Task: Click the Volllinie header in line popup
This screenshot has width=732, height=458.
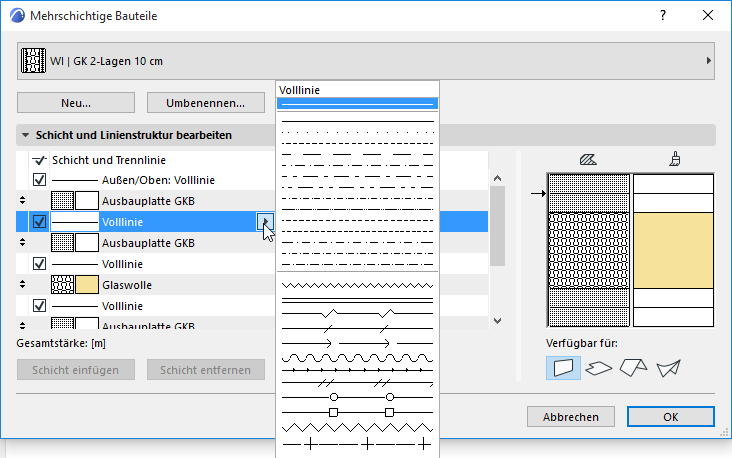Action: [x=299, y=90]
